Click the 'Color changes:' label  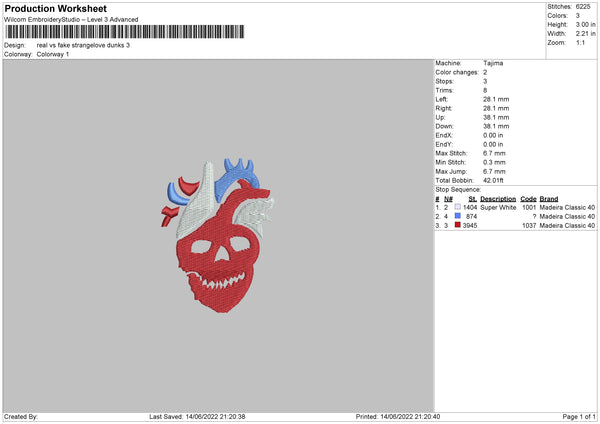(457, 72)
